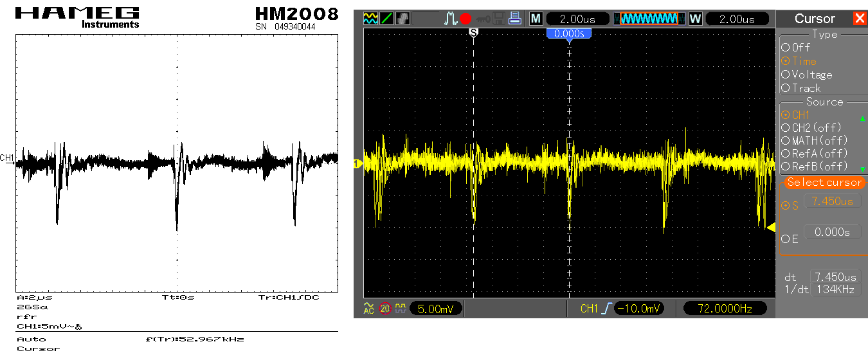The width and height of the screenshot is (868, 353).
Task: Click the 5.00mV vertical scale readout
Action: point(436,309)
